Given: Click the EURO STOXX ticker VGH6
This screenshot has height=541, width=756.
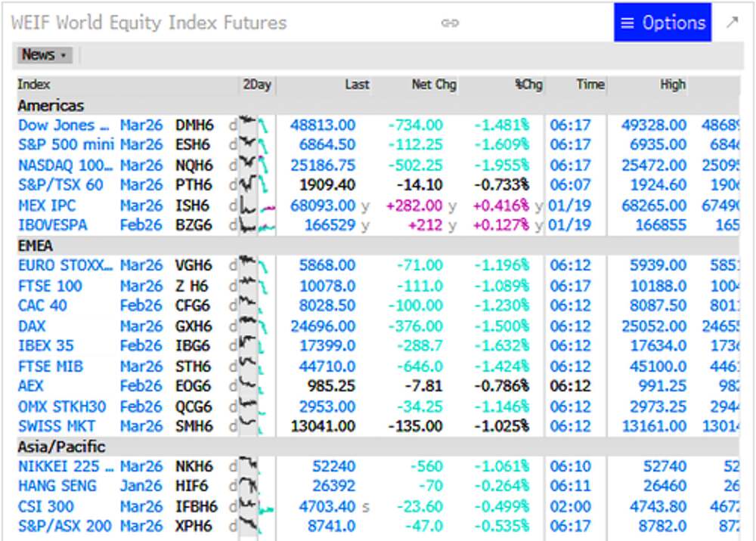Looking at the screenshot, I should [x=194, y=266].
